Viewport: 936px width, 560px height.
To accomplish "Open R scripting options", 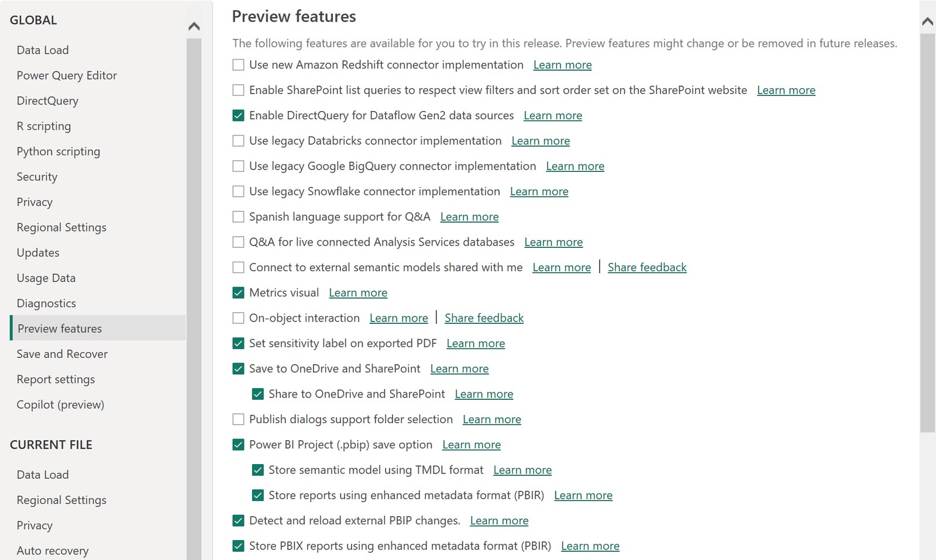I will [x=44, y=126].
